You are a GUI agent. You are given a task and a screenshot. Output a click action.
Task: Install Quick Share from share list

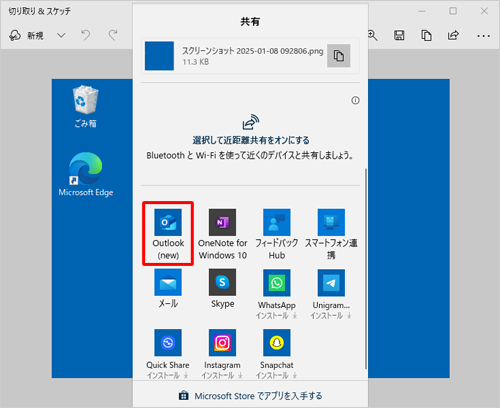click(168, 354)
